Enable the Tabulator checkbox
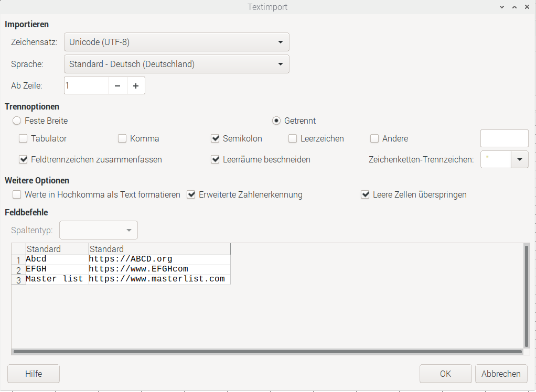 [23, 139]
